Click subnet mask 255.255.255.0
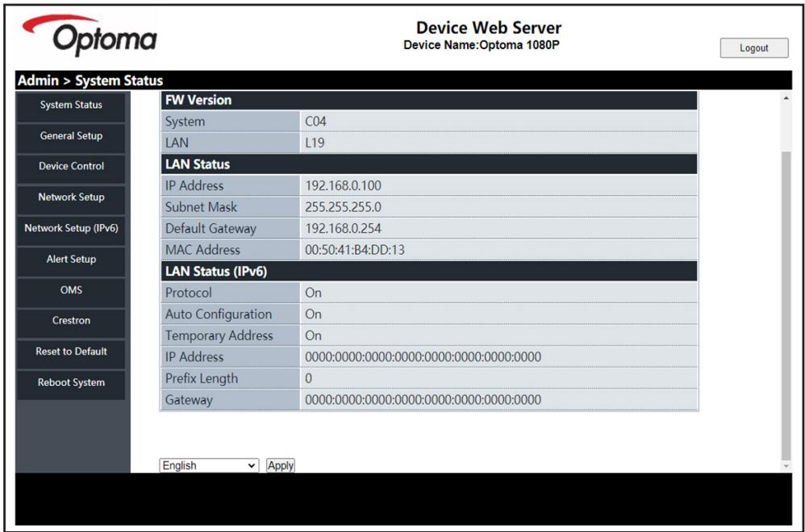Image resolution: width=805 pixels, height=532 pixels. tap(343, 207)
